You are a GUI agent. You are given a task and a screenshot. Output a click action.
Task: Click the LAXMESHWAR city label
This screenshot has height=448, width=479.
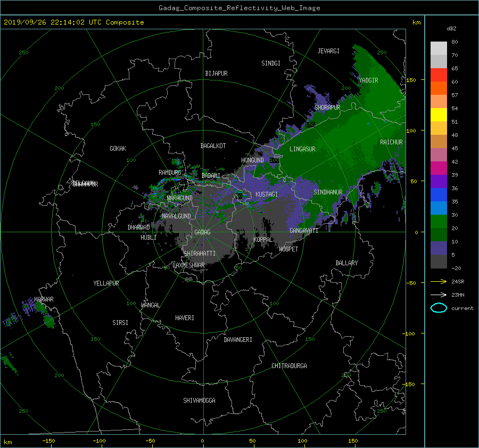[x=188, y=265]
